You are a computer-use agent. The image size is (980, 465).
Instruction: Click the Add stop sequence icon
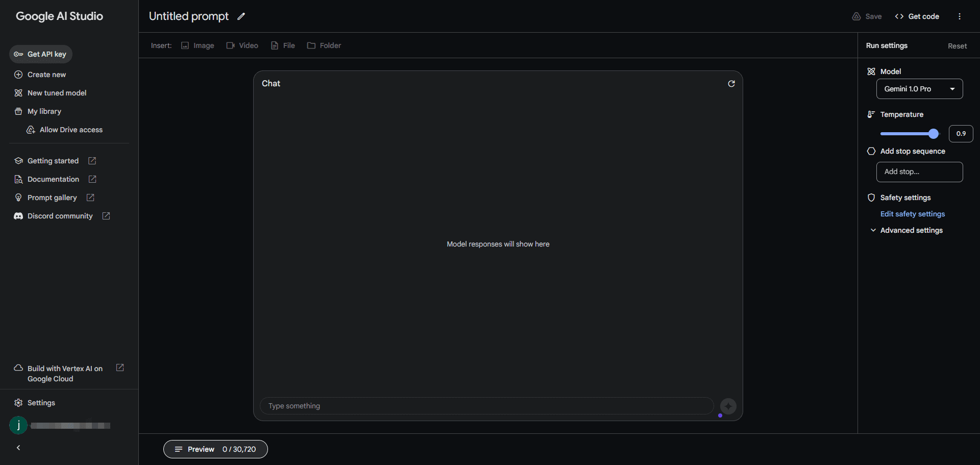871,151
